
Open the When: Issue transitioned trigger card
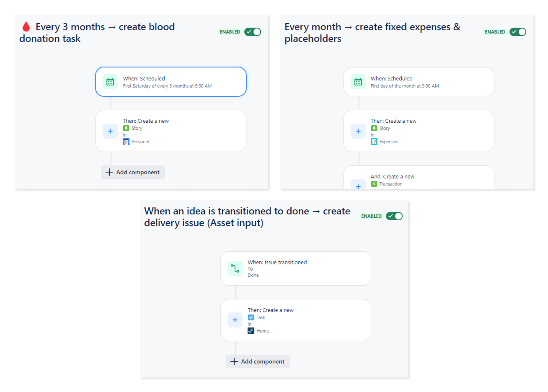[296, 269]
